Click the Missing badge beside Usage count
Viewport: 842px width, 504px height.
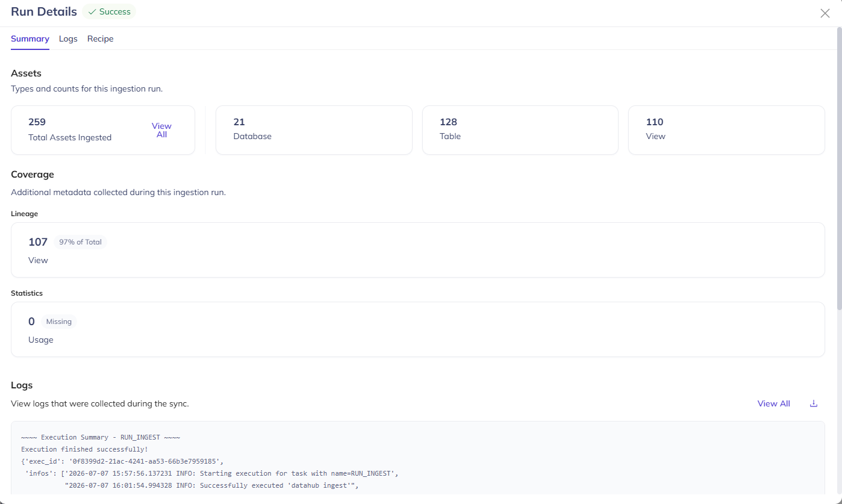coord(59,322)
